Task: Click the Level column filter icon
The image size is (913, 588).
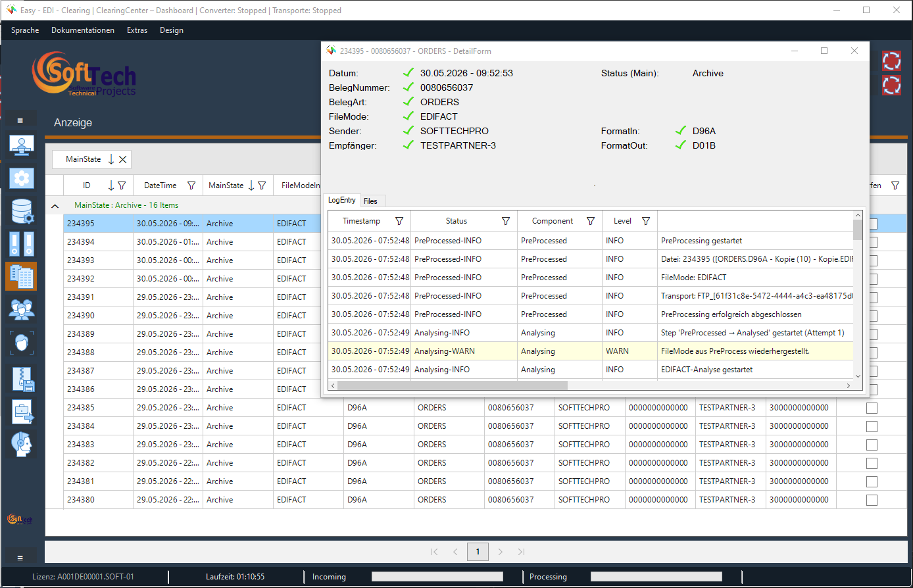Action: coord(646,221)
